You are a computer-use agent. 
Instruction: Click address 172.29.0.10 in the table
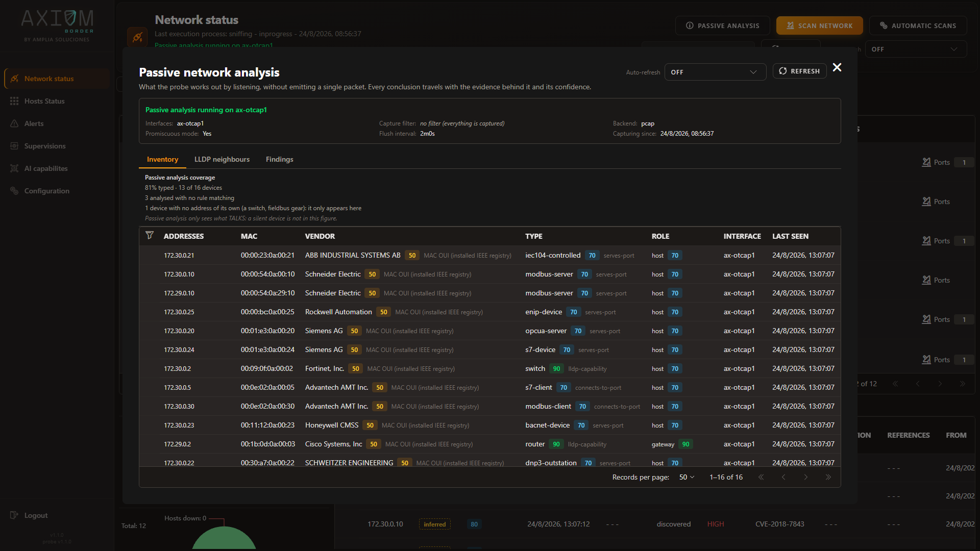[x=179, y=293]
